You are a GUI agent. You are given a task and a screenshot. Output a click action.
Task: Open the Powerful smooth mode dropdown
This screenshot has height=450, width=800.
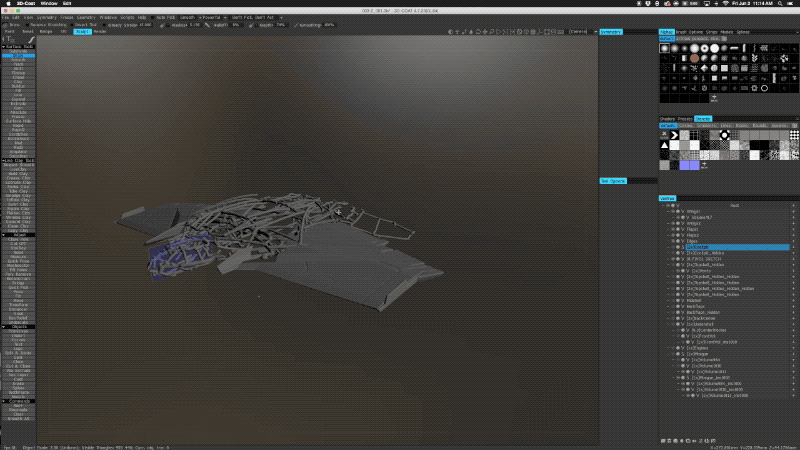(x=213, y=17)
